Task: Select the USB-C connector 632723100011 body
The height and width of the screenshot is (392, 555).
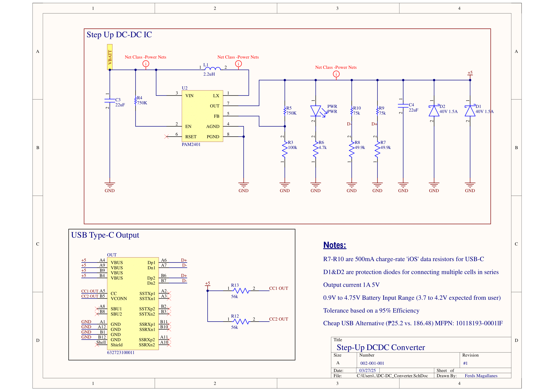Action: pyautogui.click(x=133, y=303)
